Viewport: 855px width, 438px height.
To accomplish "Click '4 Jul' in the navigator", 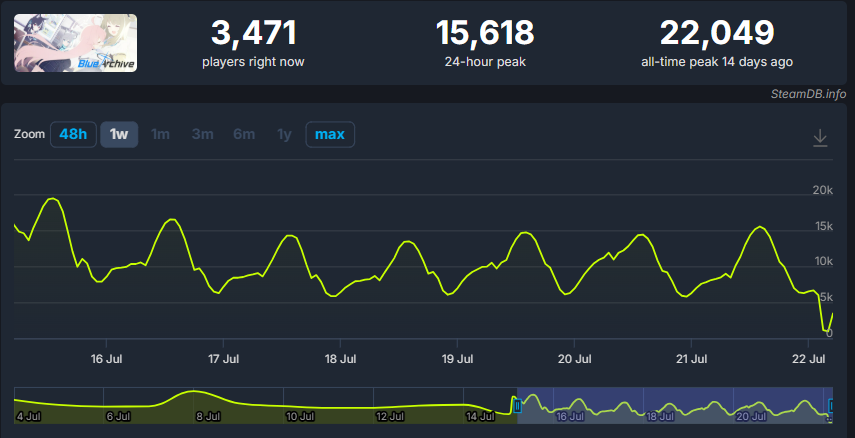I will click(27, 417).
